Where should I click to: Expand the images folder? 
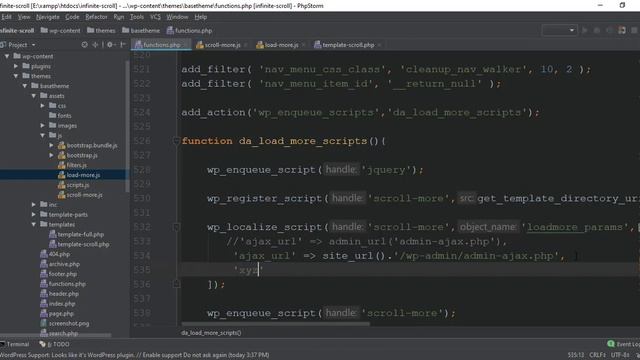[x=43, y=125]
